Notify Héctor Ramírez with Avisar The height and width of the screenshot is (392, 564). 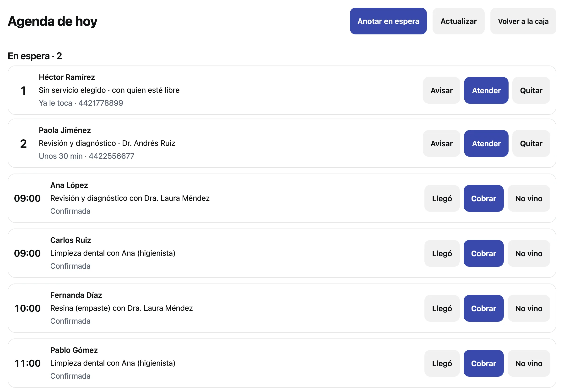[441, 90]
